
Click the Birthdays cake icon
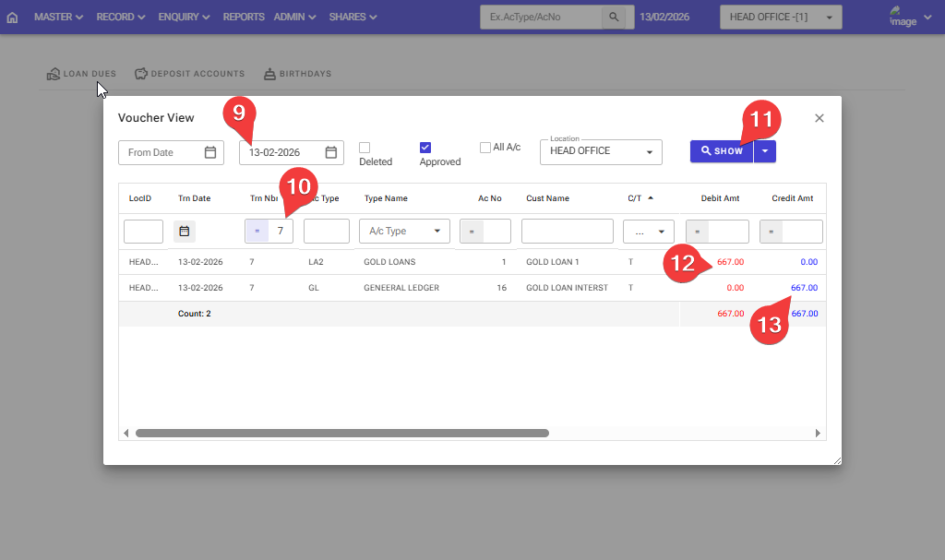[x=269, y=74]
